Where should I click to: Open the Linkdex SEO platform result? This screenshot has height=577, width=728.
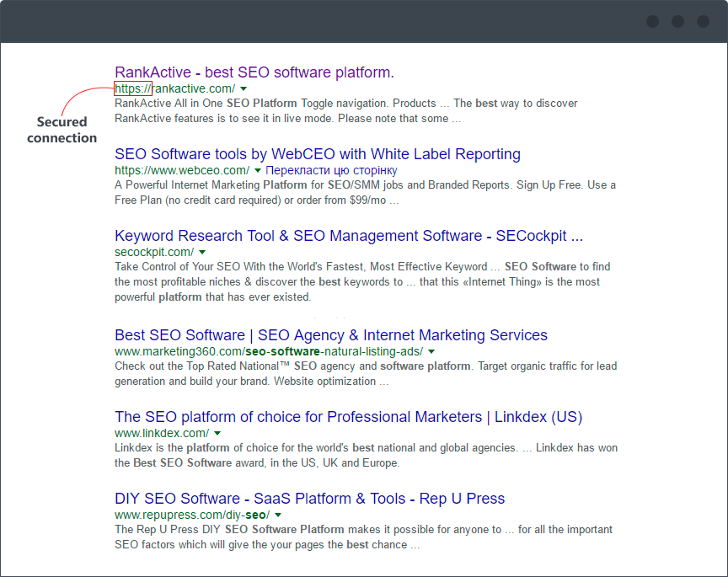click(x=348, y=417)
